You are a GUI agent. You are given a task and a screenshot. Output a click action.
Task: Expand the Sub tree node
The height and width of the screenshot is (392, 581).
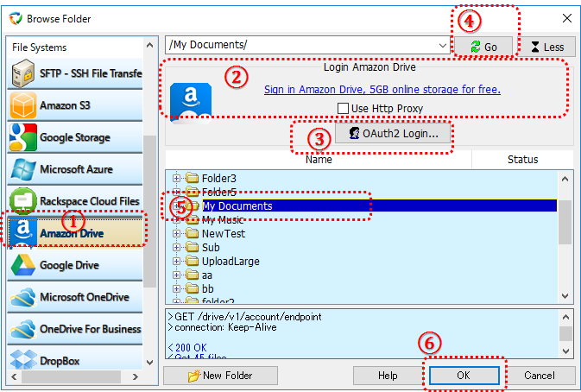click(176, 247)
